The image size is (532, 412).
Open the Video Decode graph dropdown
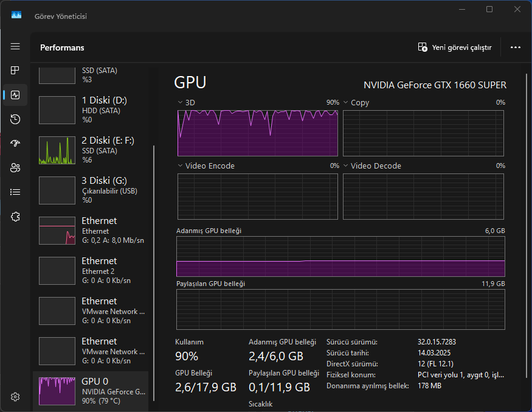[x=346, y=166]
